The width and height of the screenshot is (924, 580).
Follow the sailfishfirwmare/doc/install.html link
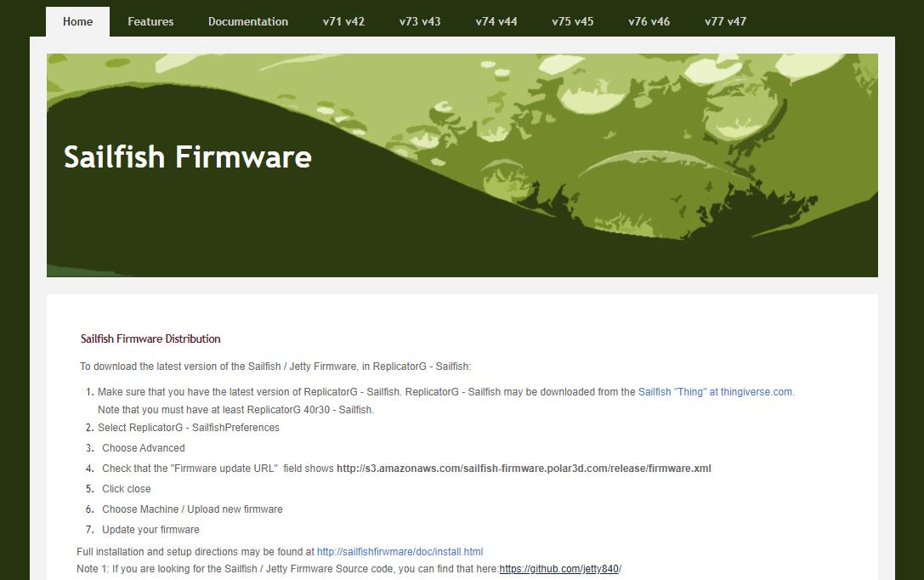pos(400,552)
